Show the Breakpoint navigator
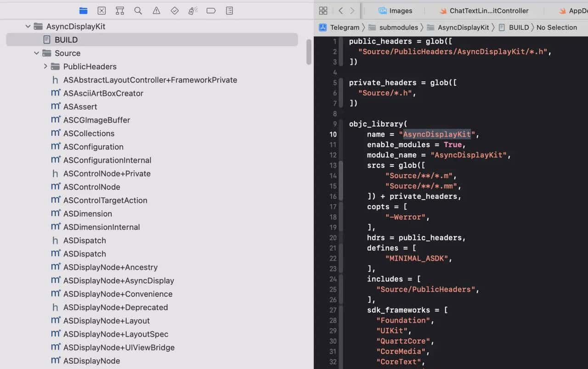588x369 pixels. [x=211, y=11]
